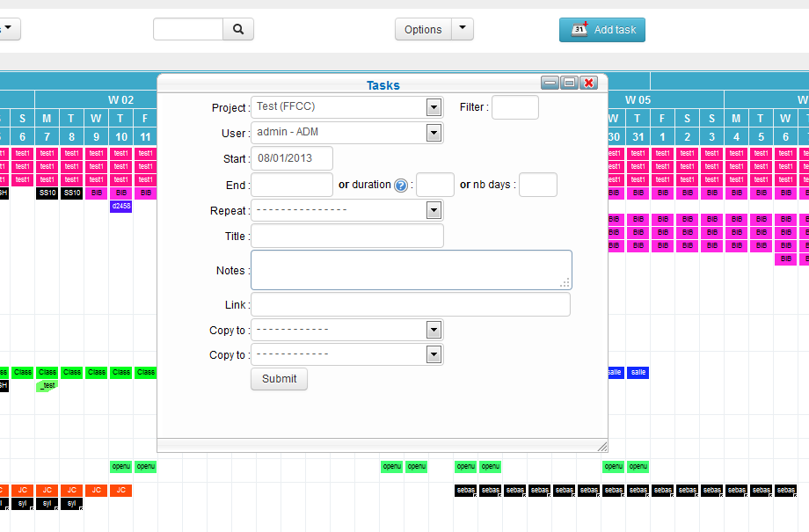Screen dimensions: 809x532
Task: Maximize the Tasks dialog window
Action: click(570, 83)
